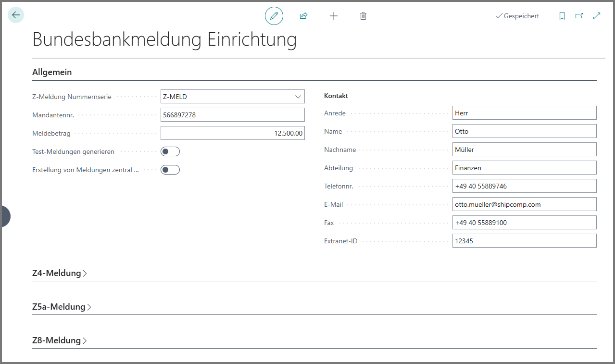This screenshot has height=364, width=615.
Task: Go back with the arrow button
Action: [x=16, y=15]
